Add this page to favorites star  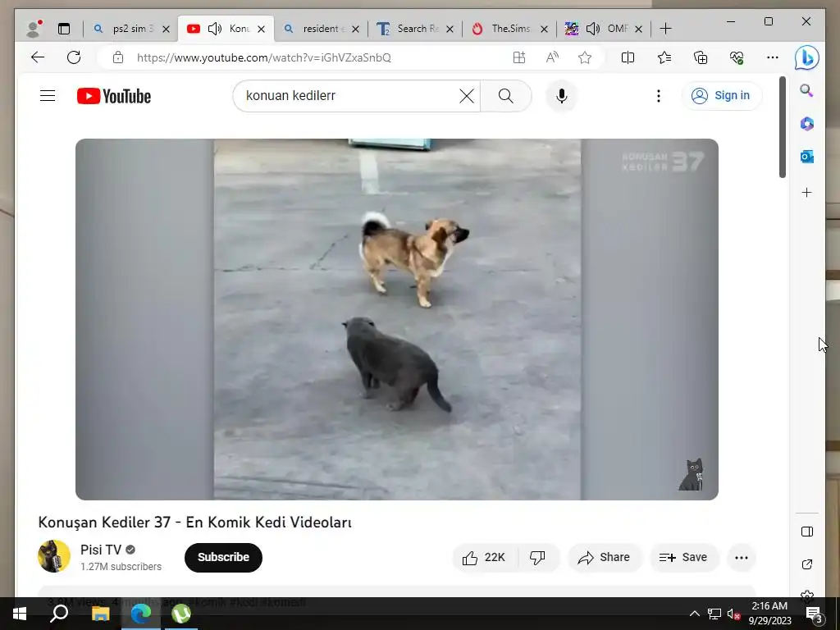584,57
